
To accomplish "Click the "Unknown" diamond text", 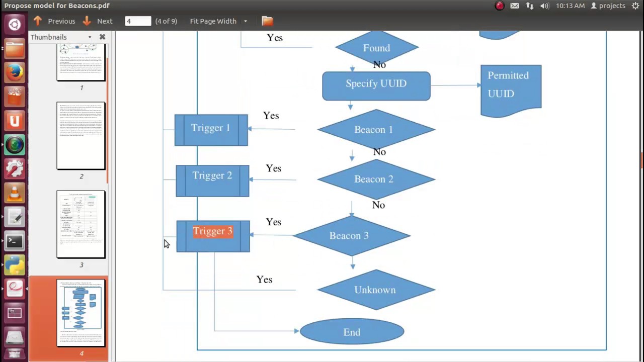I will [375, 290].
